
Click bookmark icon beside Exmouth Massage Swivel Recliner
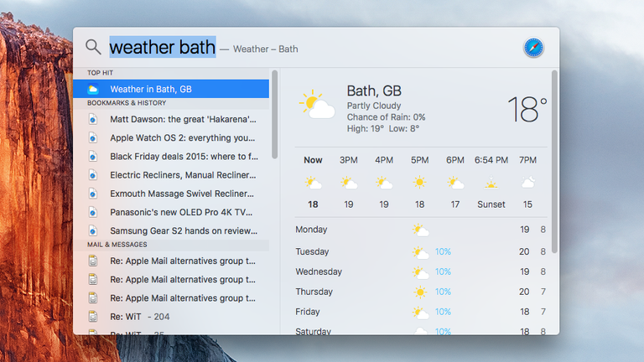click(93, 194)
